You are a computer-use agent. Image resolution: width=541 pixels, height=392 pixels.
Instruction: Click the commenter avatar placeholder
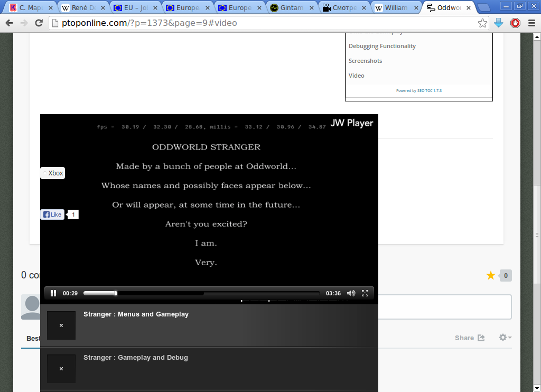[31, 307]
